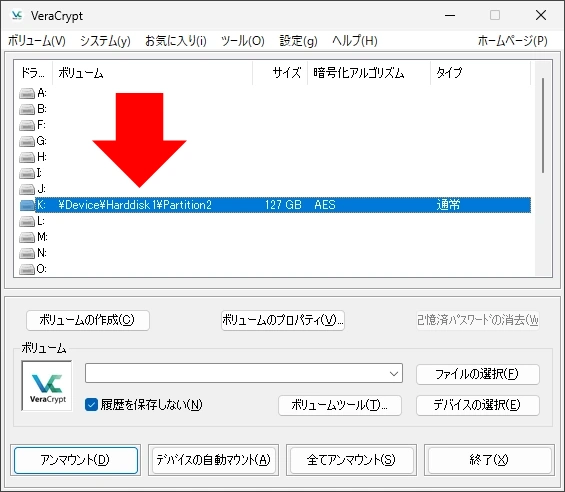Click the F: drive icon

27,125
